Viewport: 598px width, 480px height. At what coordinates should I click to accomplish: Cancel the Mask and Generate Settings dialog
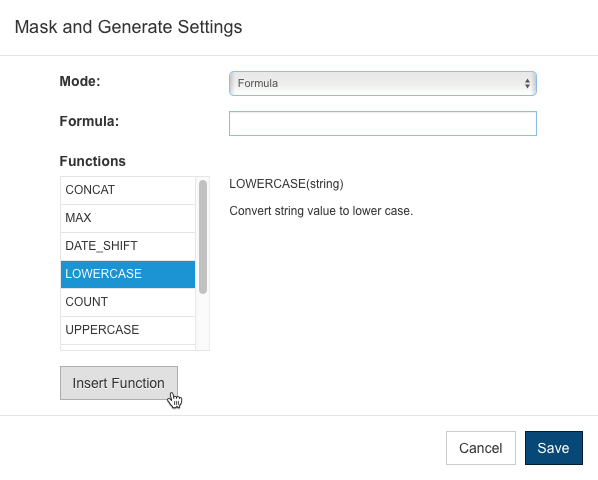coord(481,448)
